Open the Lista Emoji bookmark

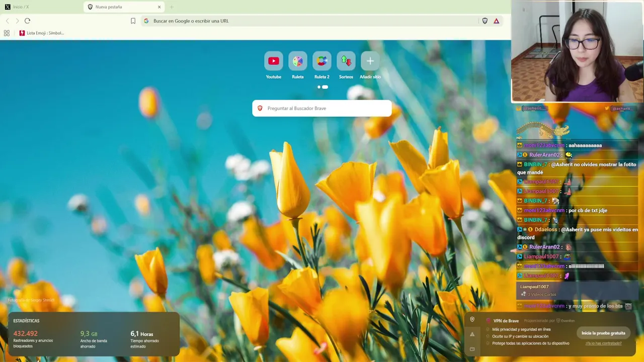(42, 33)
